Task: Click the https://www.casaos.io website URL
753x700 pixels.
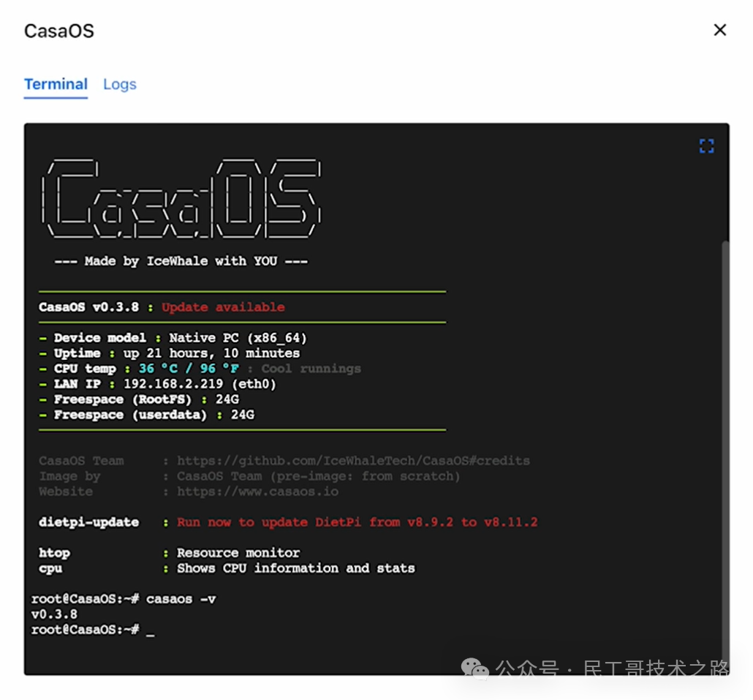Action: [x=257, y=492]
